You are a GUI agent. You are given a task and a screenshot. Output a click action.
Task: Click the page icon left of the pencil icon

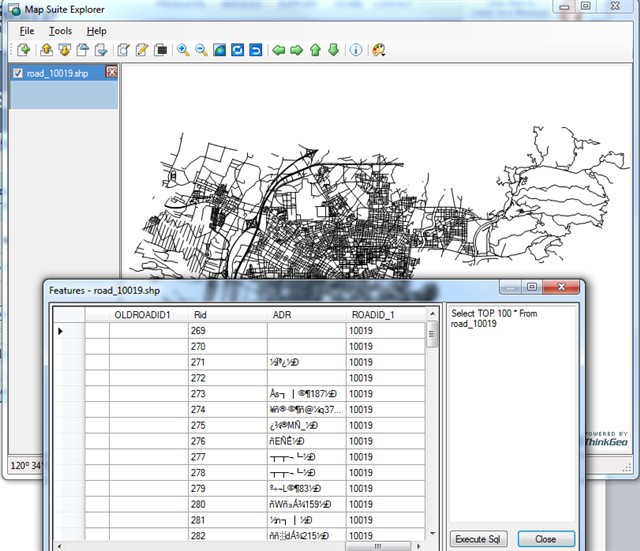(x=123, y=50)
